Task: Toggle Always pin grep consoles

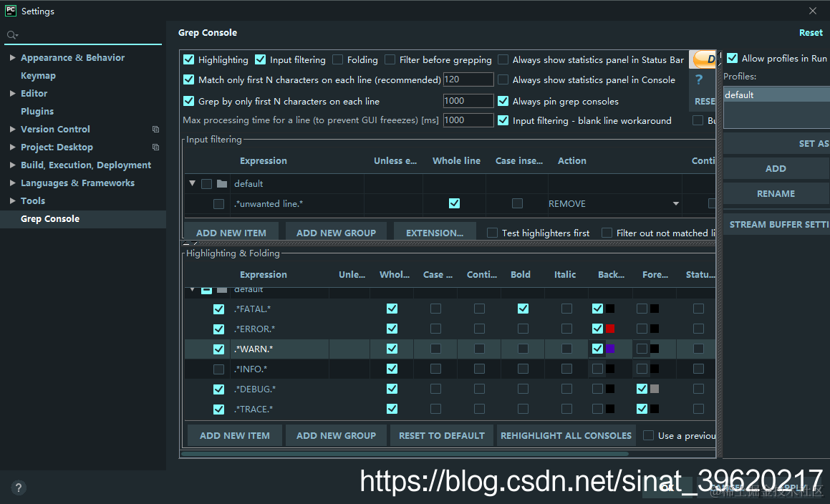Action: [503, 101]
